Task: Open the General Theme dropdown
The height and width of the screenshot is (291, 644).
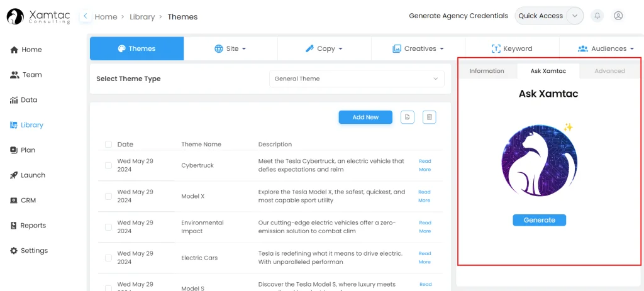Action: [356, 79]
